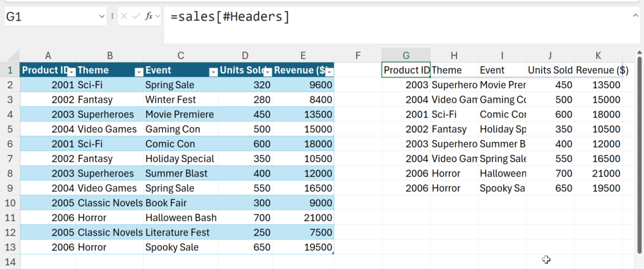Expand the Name Box dropdown arrow

(102, 17)
